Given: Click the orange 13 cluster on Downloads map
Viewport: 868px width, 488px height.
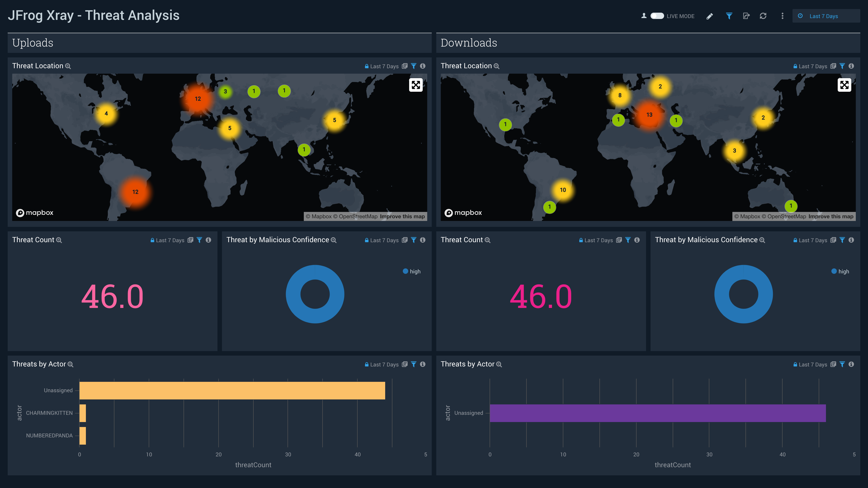Looking at the screenshot, I should pyautogui.click(x=649, y=115).
